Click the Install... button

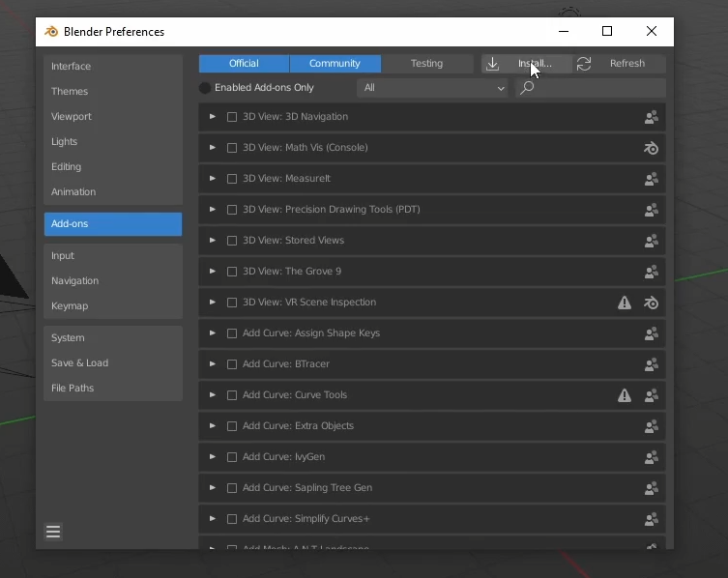pyautogui.click(x=527, y=64)
